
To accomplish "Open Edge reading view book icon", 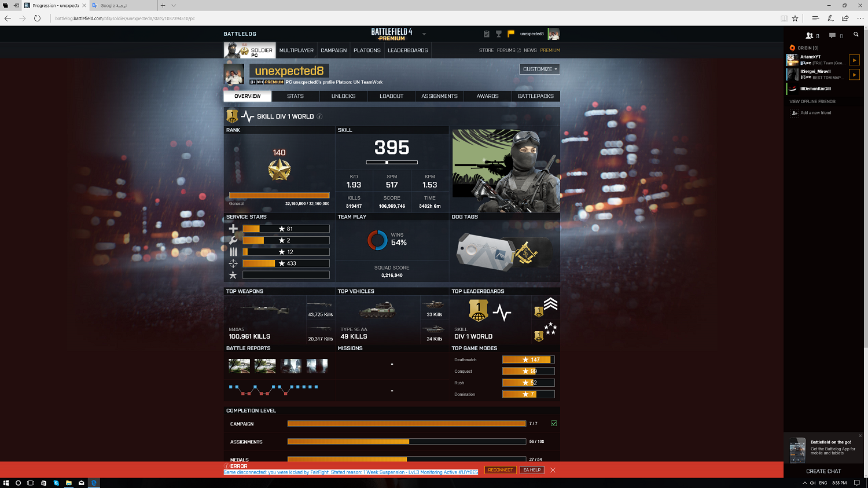I will [x=784, y=19].
